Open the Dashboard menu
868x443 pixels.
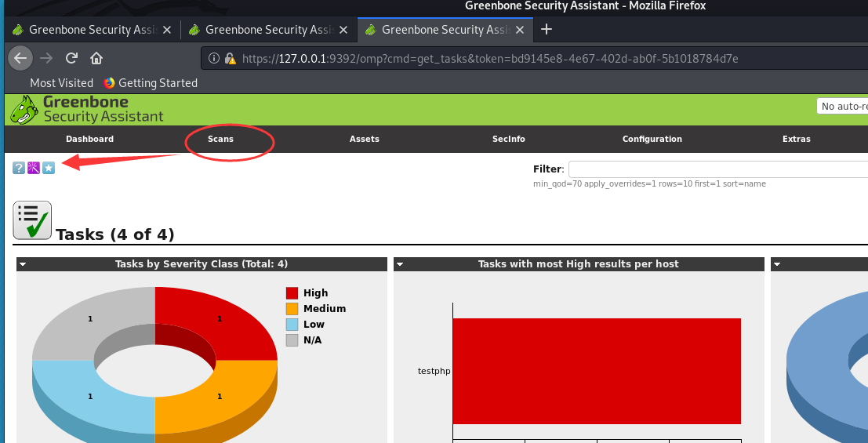tap(89, 139)
